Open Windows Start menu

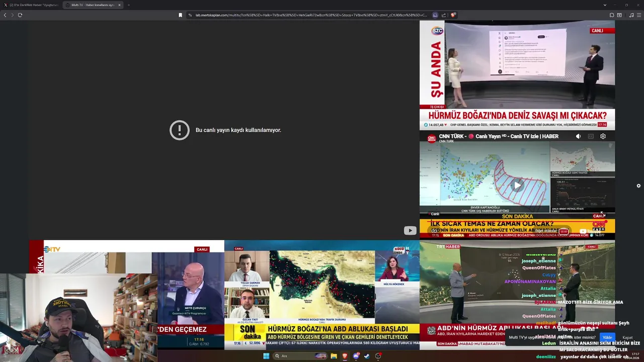coord(266,356)
